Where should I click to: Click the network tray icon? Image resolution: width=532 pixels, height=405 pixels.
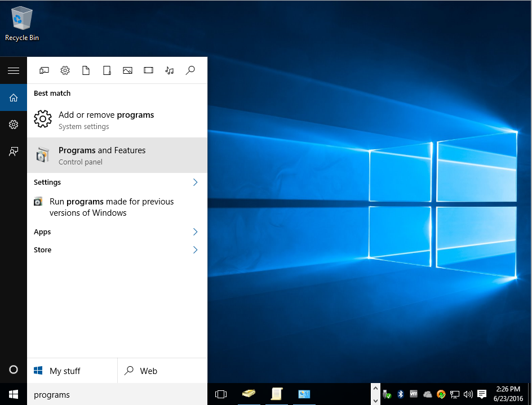click(455, 394)
